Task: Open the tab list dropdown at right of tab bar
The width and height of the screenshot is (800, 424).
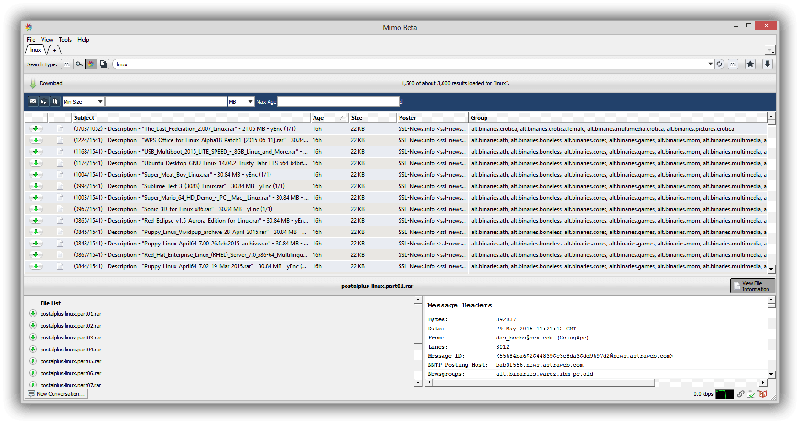Action: click(770, 50)
